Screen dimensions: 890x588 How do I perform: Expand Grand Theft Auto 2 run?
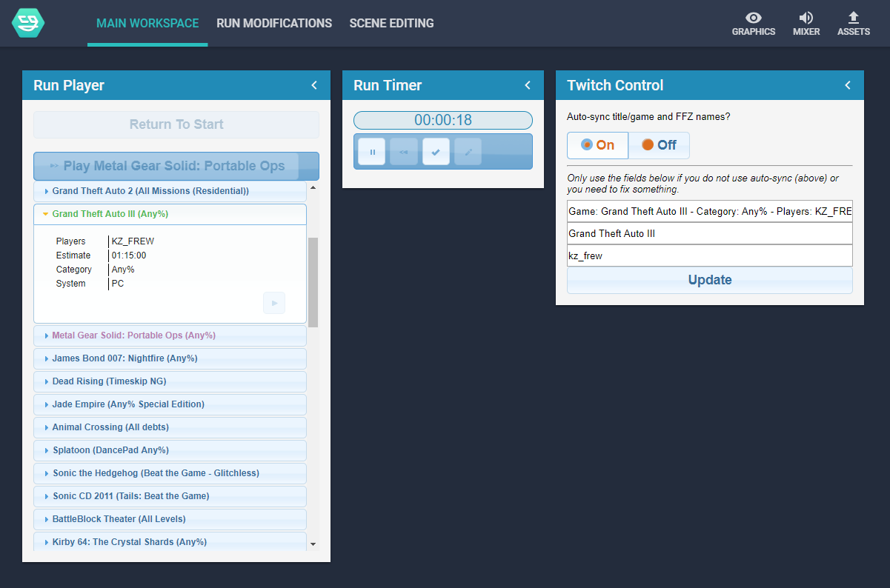click(x=170, y=191)
